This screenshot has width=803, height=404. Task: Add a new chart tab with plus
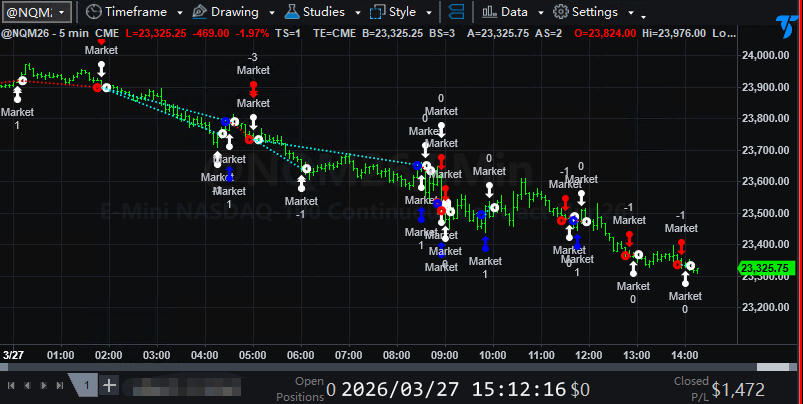coord(109,385)
